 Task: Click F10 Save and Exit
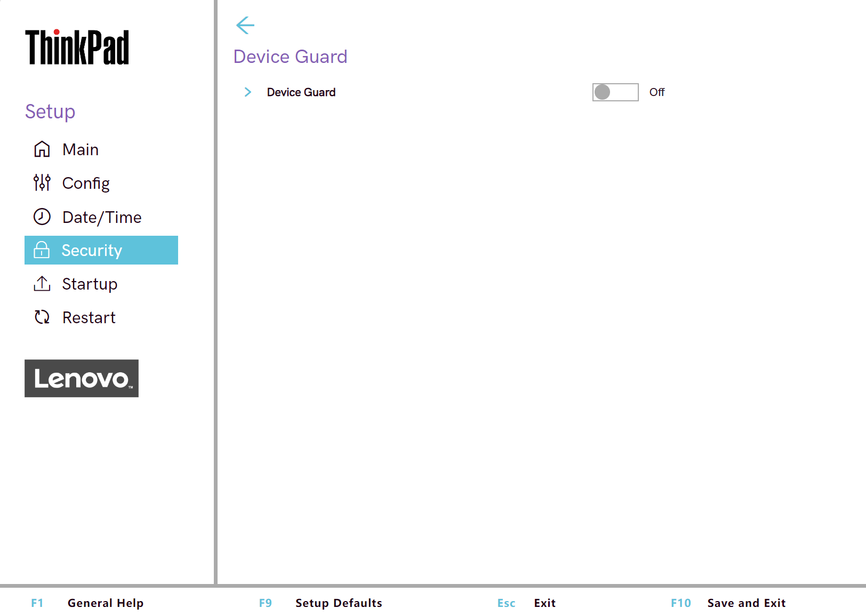745,603
